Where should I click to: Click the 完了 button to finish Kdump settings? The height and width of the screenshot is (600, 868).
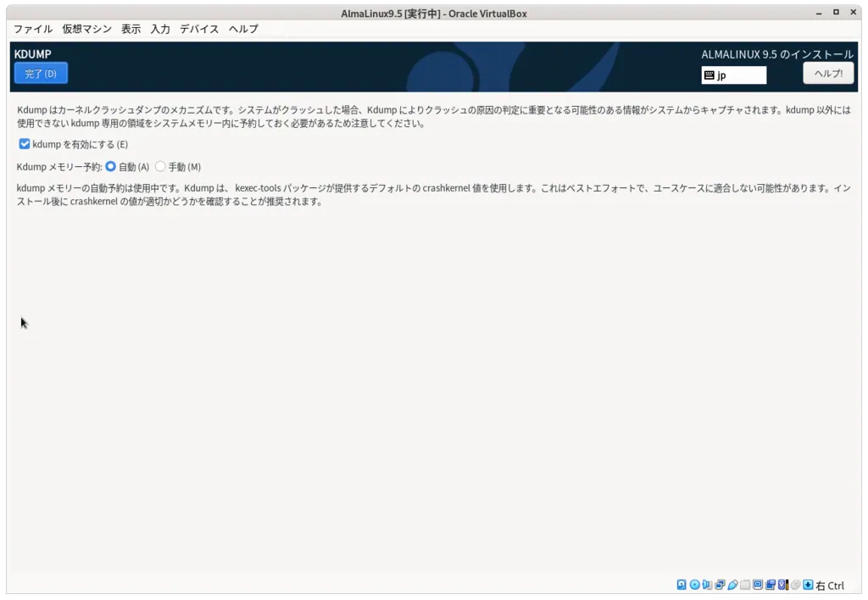[x=40, y=73]
